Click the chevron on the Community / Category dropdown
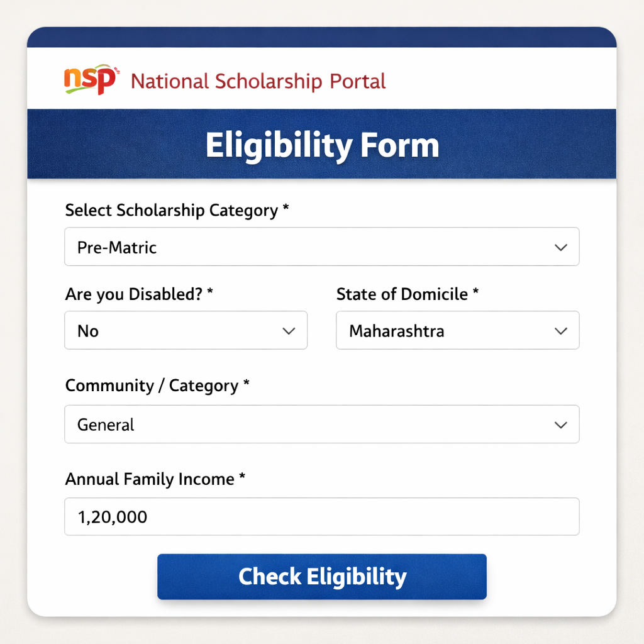Screen dimensions: 644x644 click(560, 425)
